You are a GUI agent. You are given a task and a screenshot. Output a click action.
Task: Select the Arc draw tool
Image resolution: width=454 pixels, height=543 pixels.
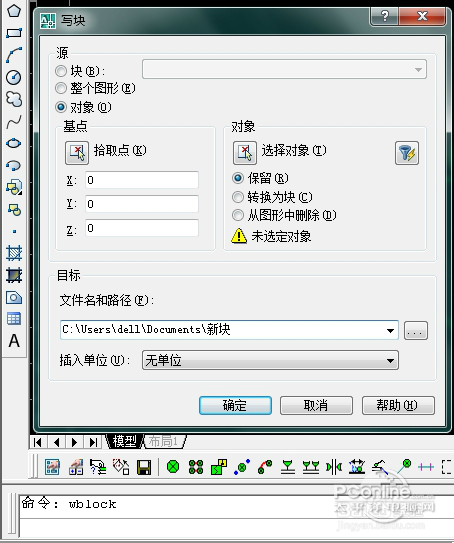coord(14,55)
